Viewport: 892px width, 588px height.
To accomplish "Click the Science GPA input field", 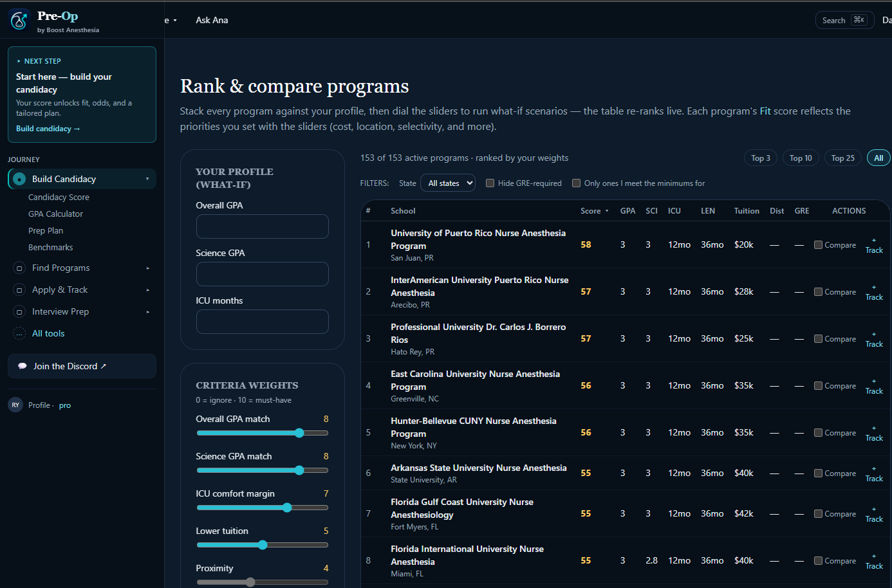I will coord(263,274).
